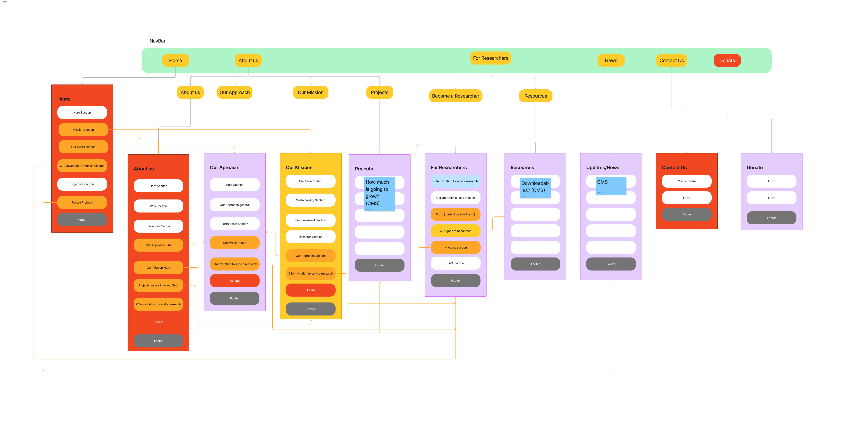Select the Our Approach sub-menu node
The width and height of the screenshot is (868, 425).
[235, 92]
